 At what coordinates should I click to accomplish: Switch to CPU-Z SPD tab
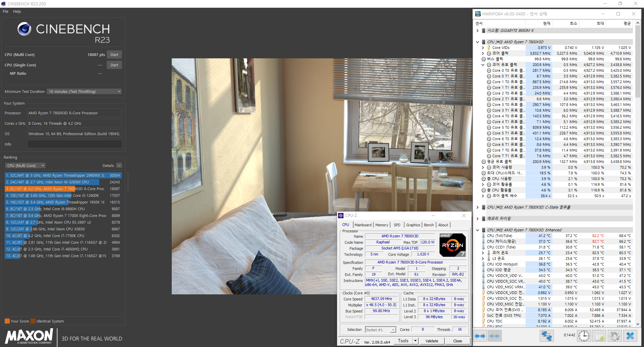click(x=397, y=225)
